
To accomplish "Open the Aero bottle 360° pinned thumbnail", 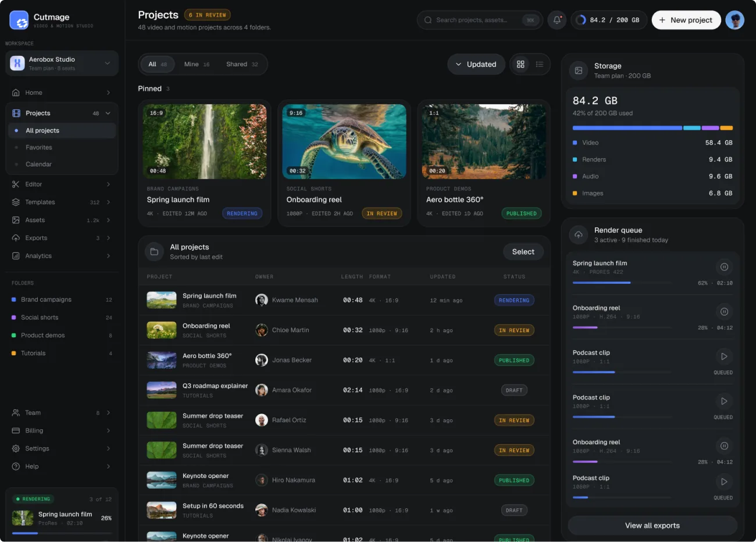I will pos(484,141).
